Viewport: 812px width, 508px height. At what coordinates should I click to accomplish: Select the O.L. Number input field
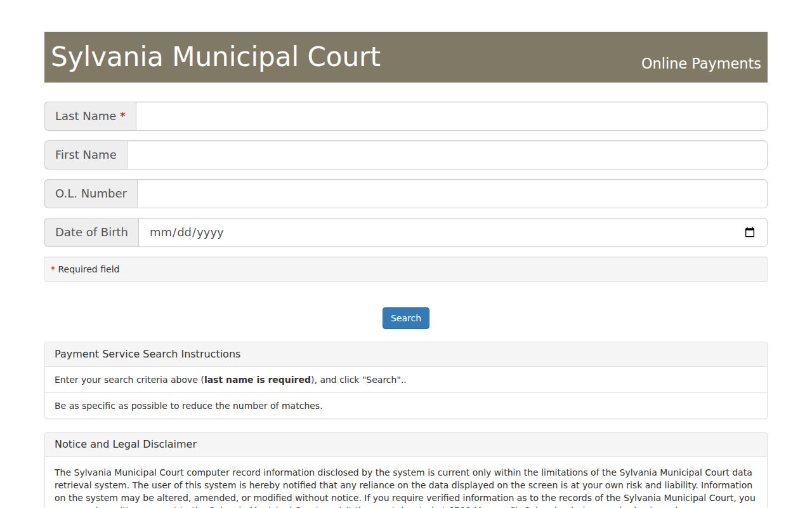pos(452,194)
